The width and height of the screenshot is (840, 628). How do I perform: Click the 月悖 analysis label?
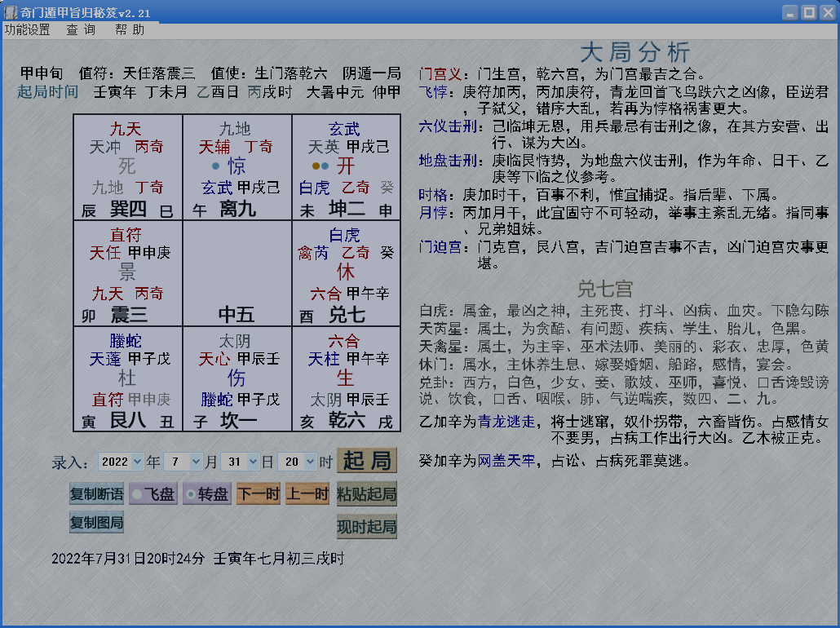[433, 213]
